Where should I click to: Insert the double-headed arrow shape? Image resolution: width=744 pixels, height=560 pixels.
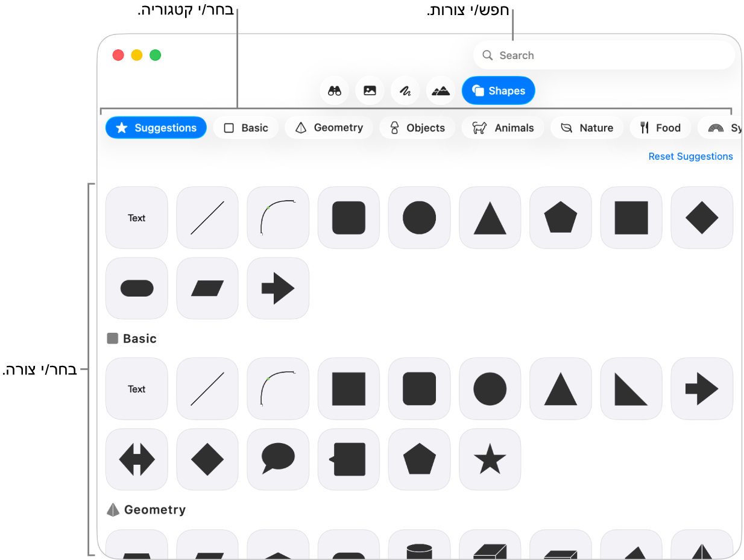[x=137, y=459]
